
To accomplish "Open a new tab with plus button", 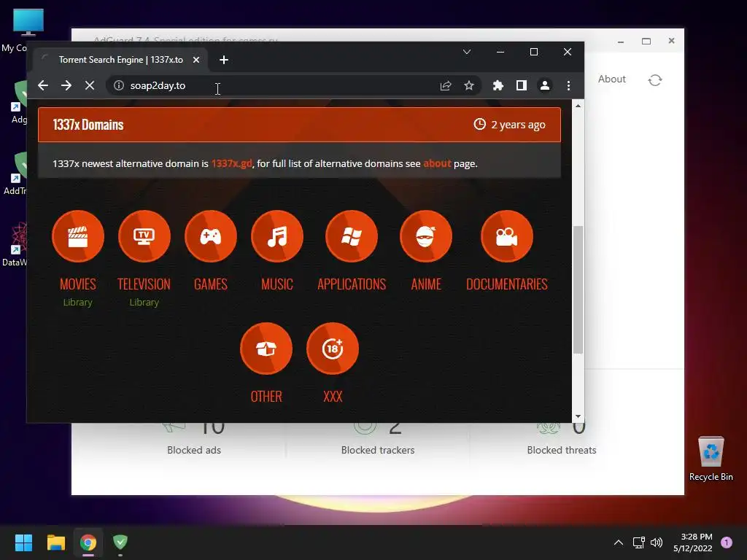I will point(224,60).
